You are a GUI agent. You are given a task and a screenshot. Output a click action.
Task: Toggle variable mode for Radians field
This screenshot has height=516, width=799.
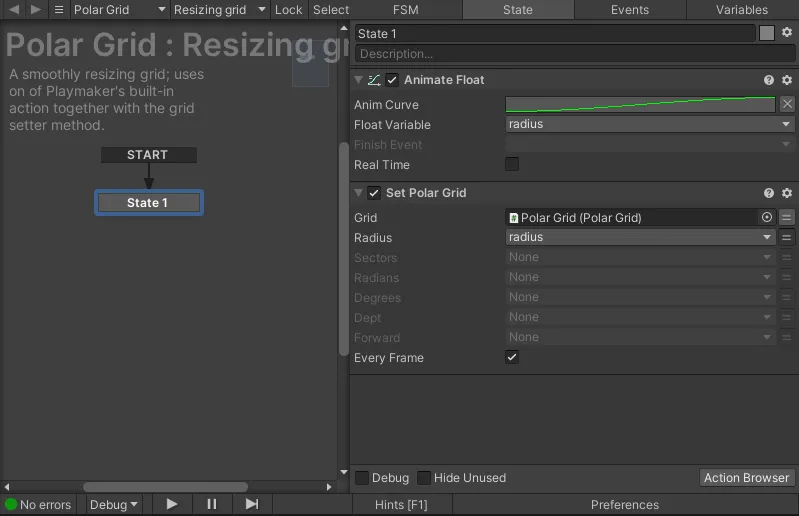(x=787, y=277)
